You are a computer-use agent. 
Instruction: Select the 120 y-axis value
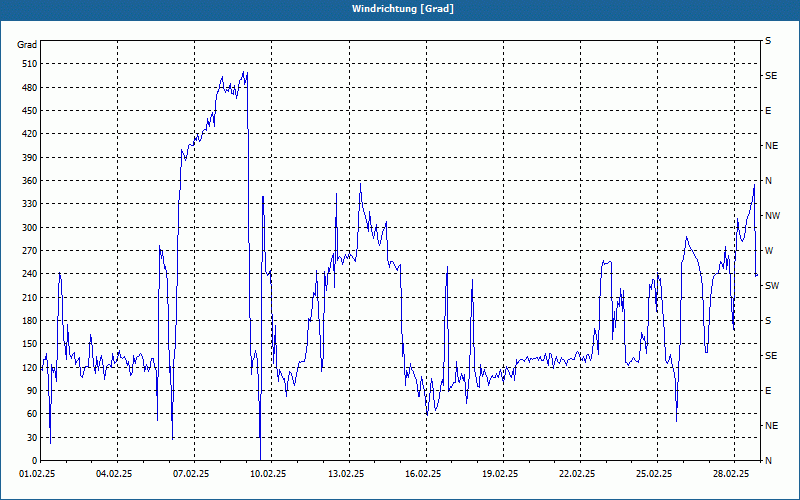click(30, 367)
